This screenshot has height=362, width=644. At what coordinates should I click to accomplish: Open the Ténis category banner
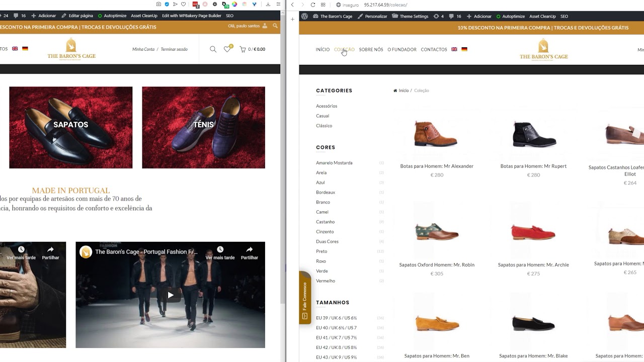203,127
